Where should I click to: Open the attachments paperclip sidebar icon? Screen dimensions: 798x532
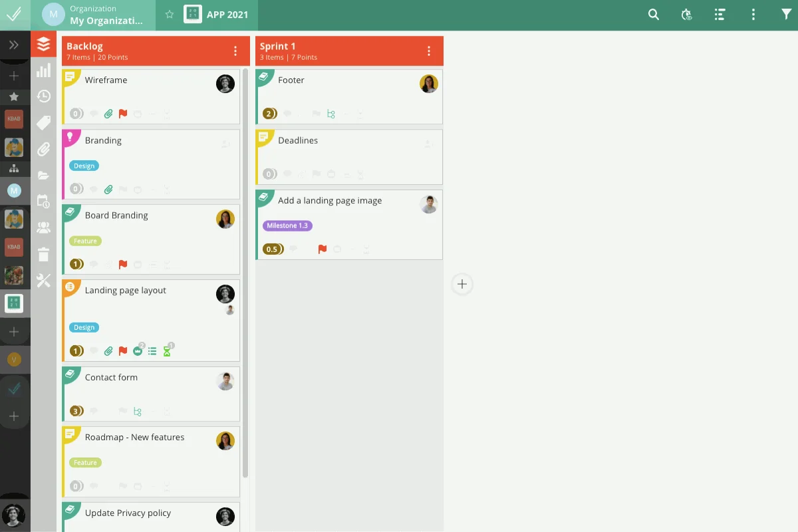[x=43, y=150]
